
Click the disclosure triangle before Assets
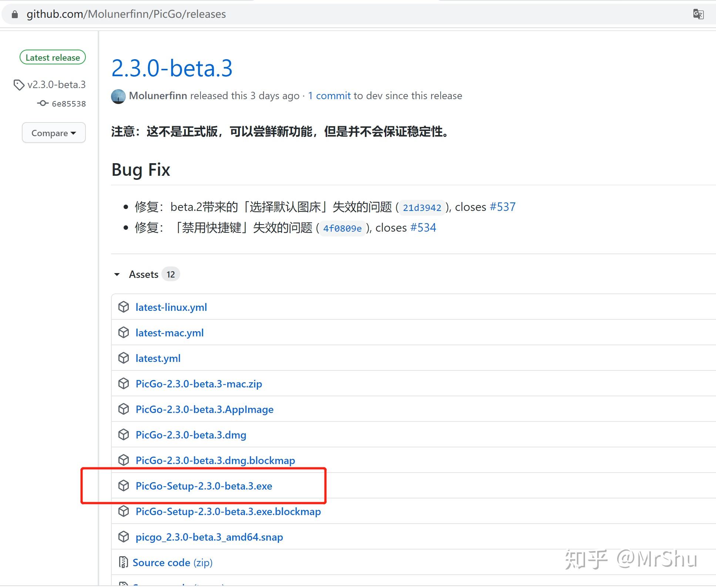[x=117, y=274]
